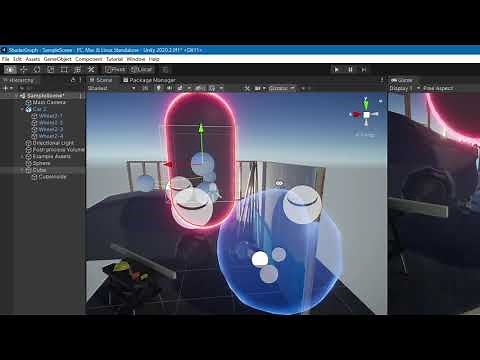Toggle scene grid visibility
This screenshot has height=360, width=480.
(212, 88)
